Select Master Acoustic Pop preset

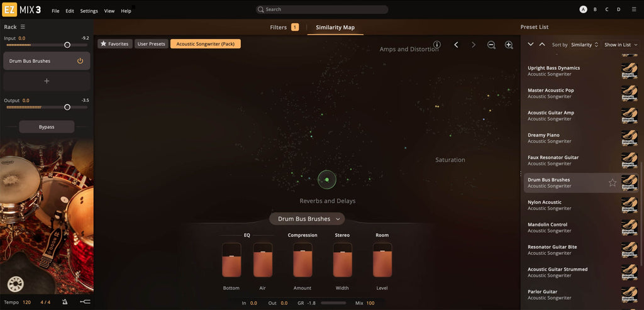(x=582, y=93)
